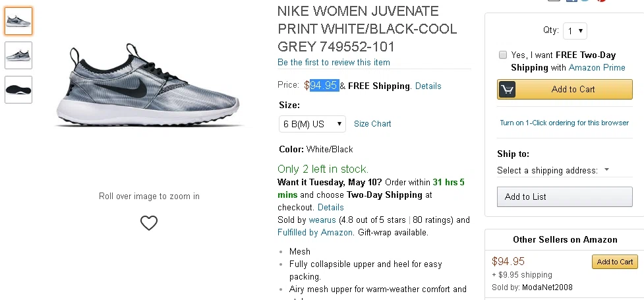
Task: Click the heart wishlist icon below image
Action: (x=149, y=223)
